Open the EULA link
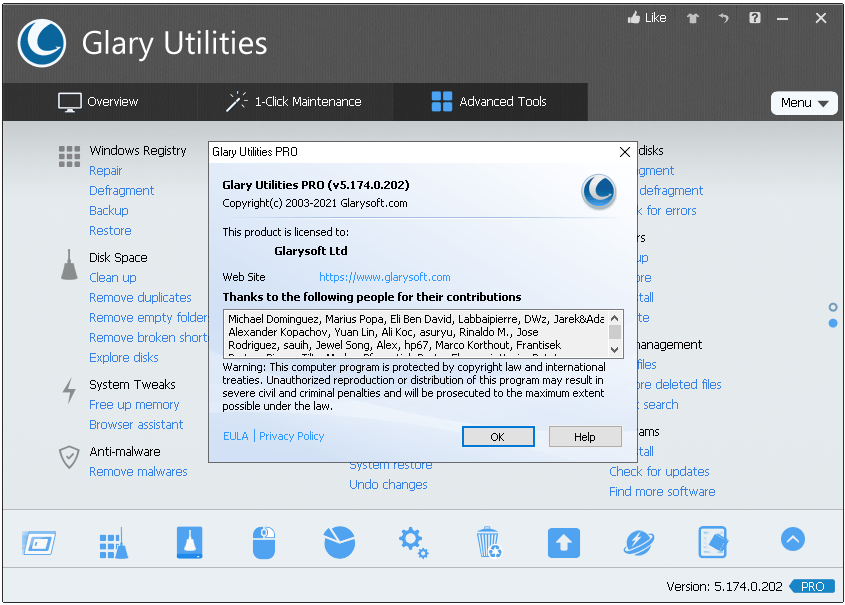Viewport: 845px width, 605px height. (236, 436)
